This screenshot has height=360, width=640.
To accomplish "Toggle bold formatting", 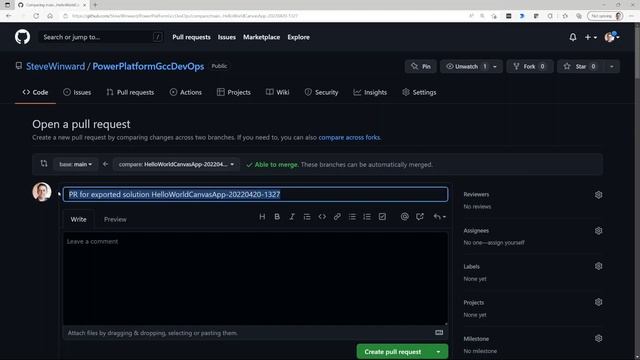I will pos(277,217).
